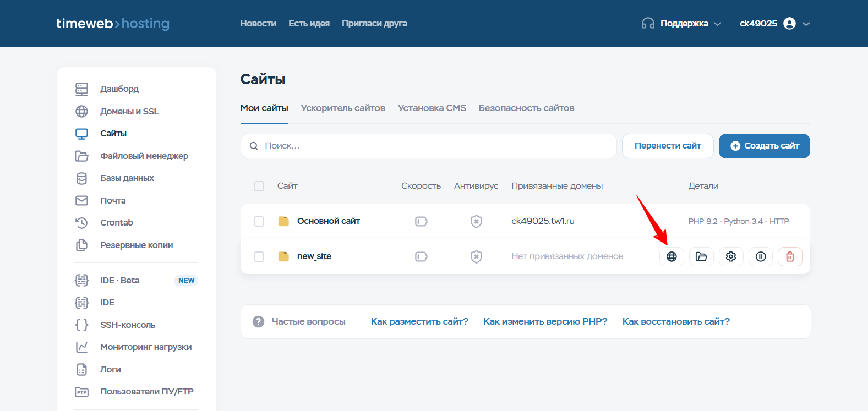Click the Создать сайт button

(x=764, y=146)
